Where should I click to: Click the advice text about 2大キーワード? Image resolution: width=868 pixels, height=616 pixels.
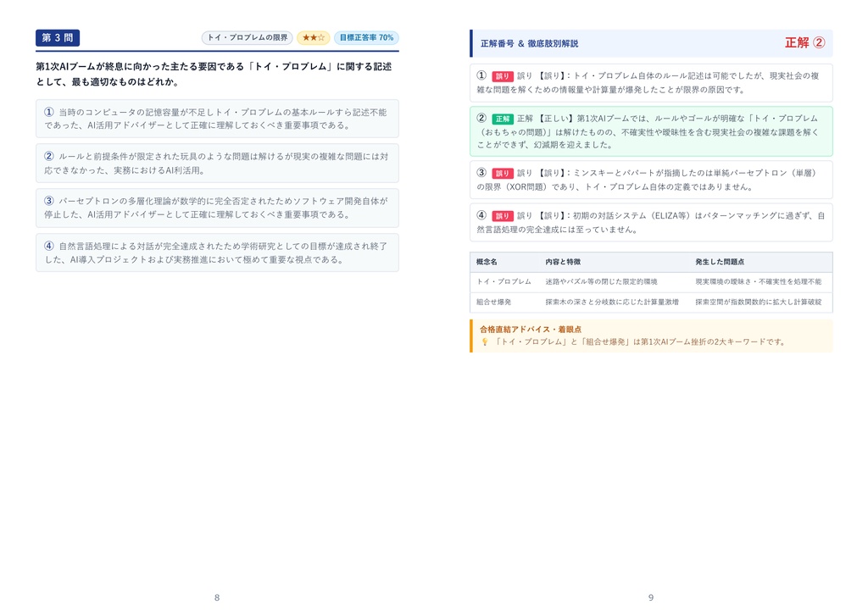click(639, 342)
